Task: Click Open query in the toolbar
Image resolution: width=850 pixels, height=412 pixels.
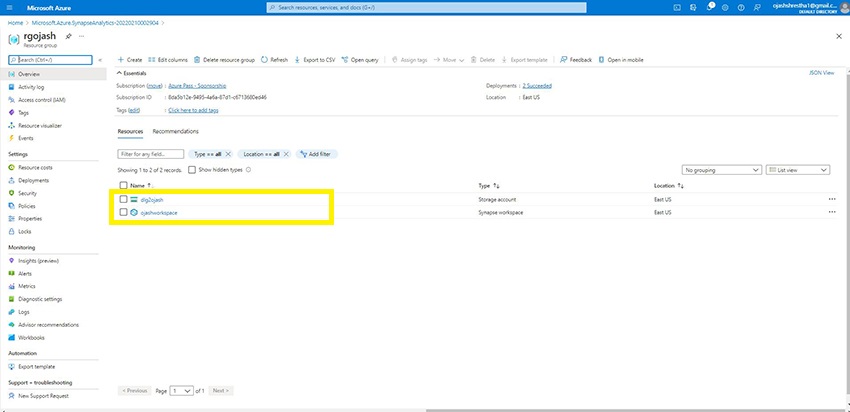Action: (x=360, y=60)
